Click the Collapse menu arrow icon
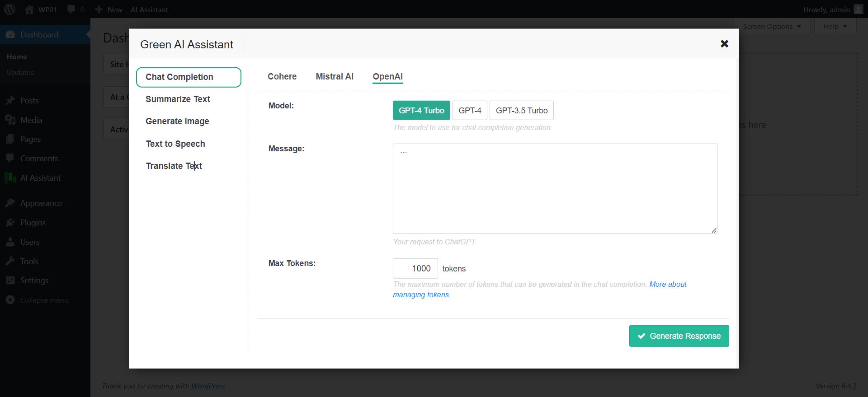Viewport: 868px width, 397px height. pyautogui.click(x=10, y=300)
